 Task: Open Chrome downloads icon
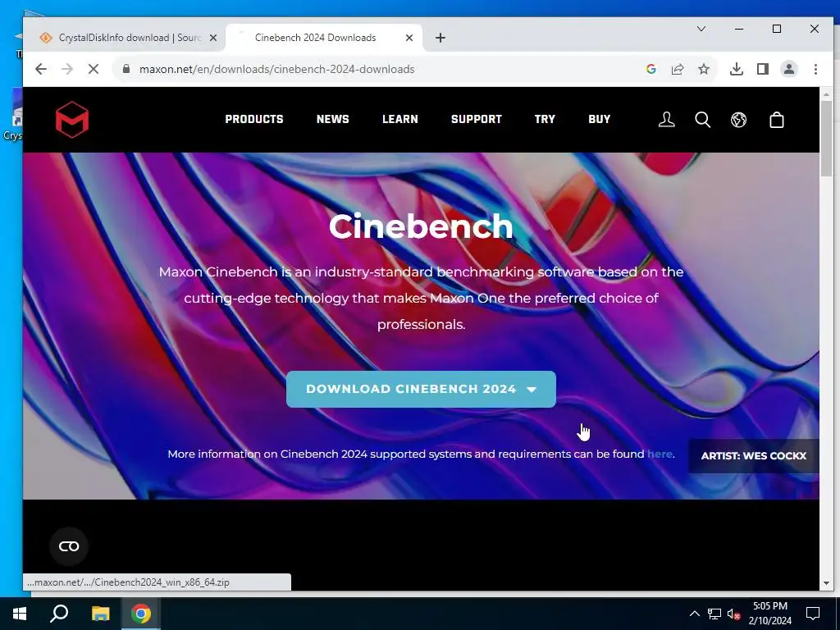pos(737,69)
